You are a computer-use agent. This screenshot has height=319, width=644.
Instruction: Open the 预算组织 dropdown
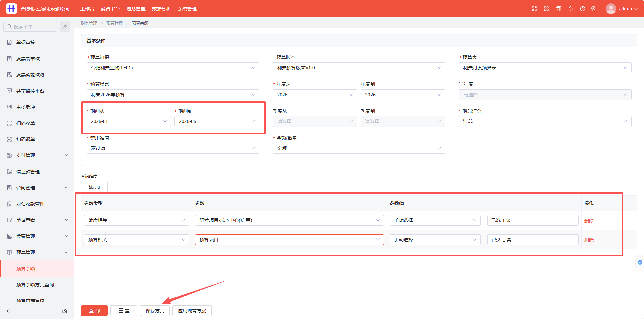[x=173, y=68]
